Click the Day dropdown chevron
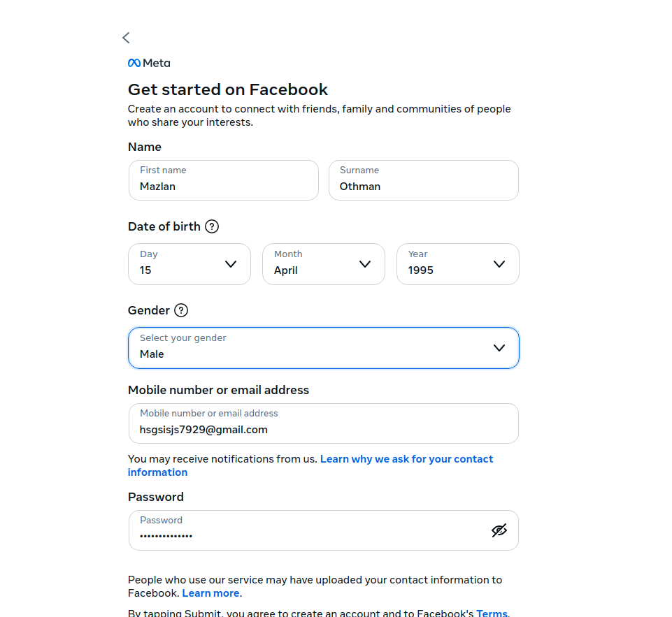The height and width of the screenshot is (617, 672). click(231, 264)
